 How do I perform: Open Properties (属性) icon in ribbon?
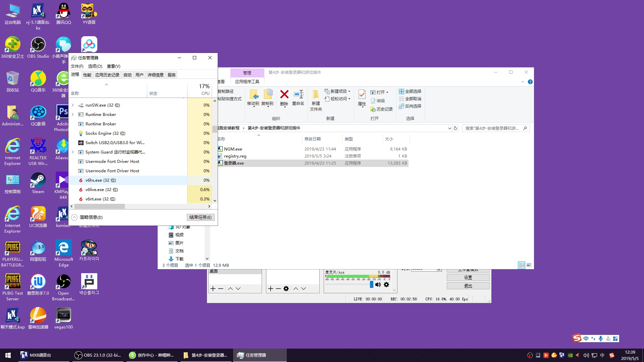362,95
